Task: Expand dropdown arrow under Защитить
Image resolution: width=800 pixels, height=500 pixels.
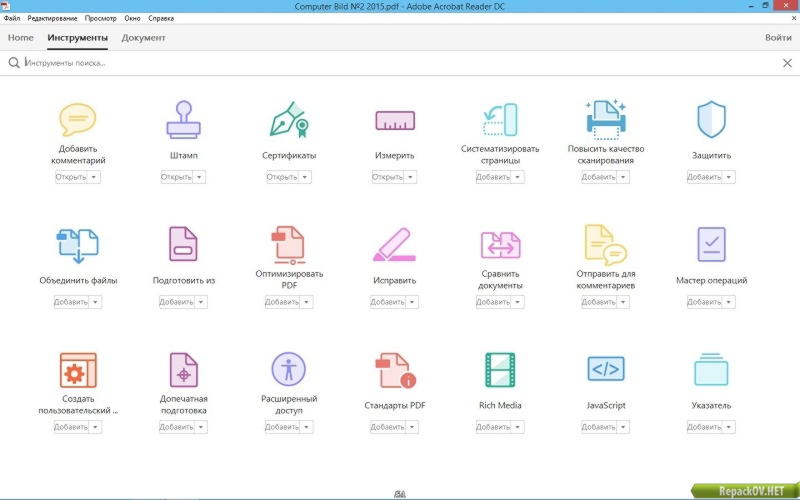Action: pos(729,177)
